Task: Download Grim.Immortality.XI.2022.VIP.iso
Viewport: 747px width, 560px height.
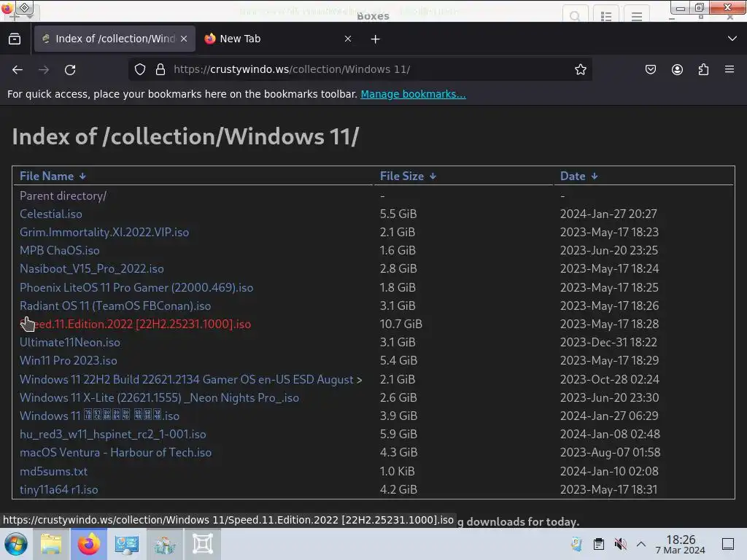Action: [x=104, y=232]
